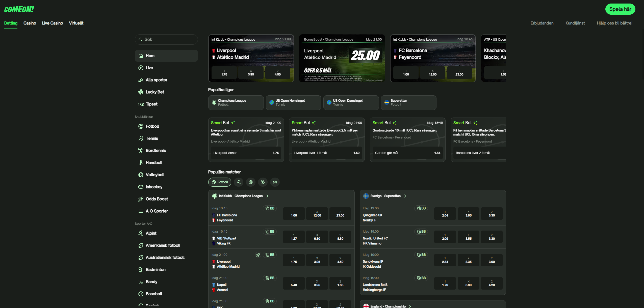Screen dimensions: 644x308
Task: Pick Smart Bet Gordon gör mål 1.84
Action: pyautogui.click(x=408, y=153)
